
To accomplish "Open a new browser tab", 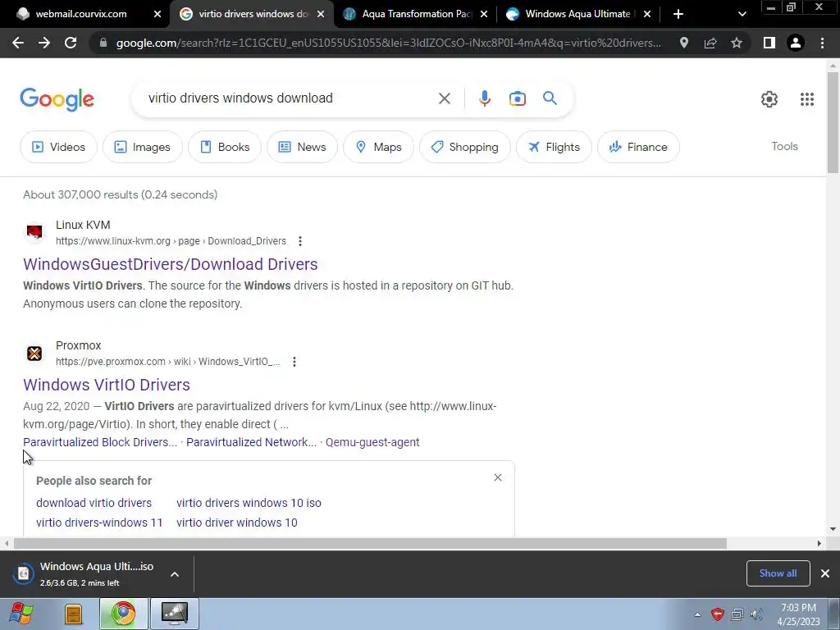I will [x=678, y=14].
